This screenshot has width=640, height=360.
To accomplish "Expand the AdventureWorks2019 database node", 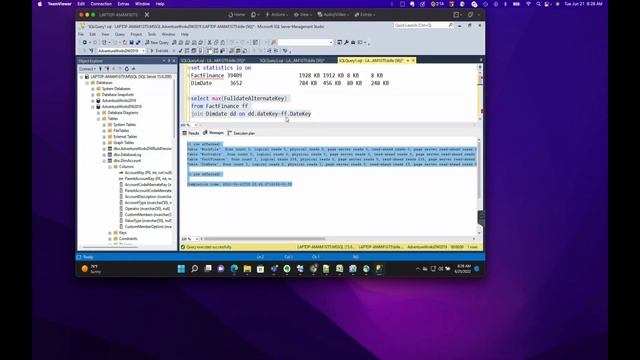I will click(x=93, y=100).
